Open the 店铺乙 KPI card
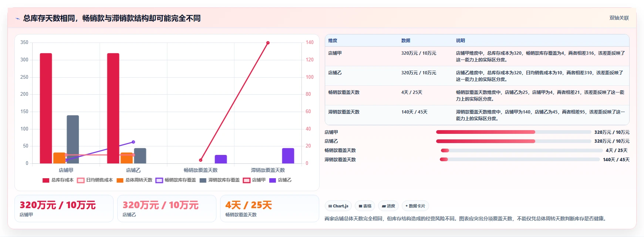 167,209
